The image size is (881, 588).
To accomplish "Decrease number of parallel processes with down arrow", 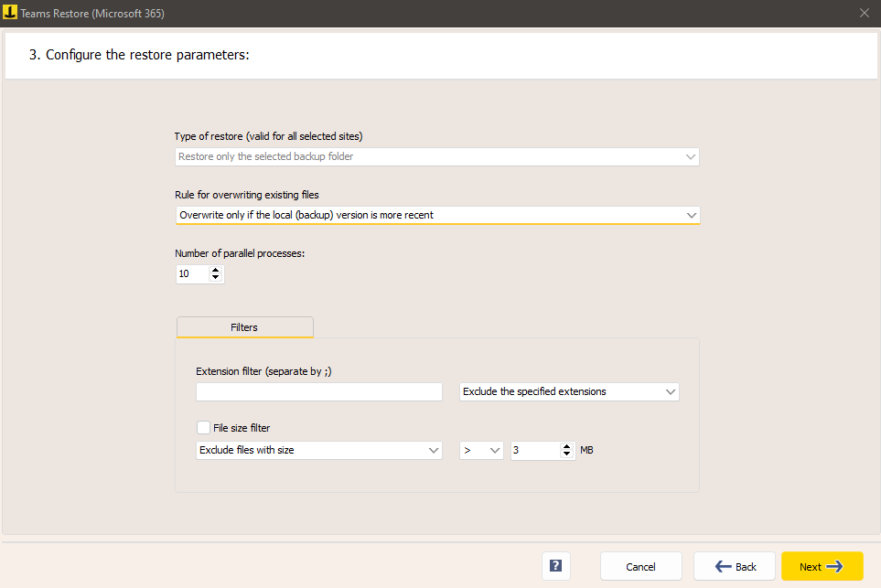I will click(215, 277).
